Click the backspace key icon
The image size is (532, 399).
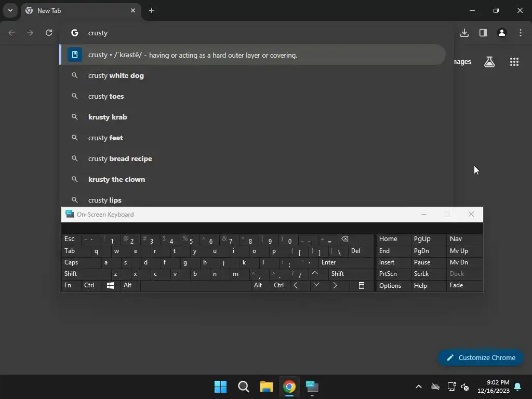click(x=356, y=239)
